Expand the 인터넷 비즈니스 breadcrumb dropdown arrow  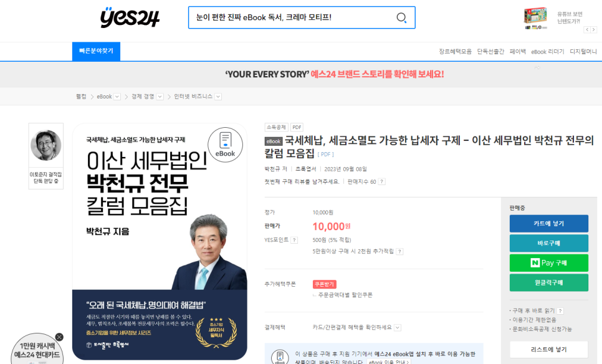point(218,97)
